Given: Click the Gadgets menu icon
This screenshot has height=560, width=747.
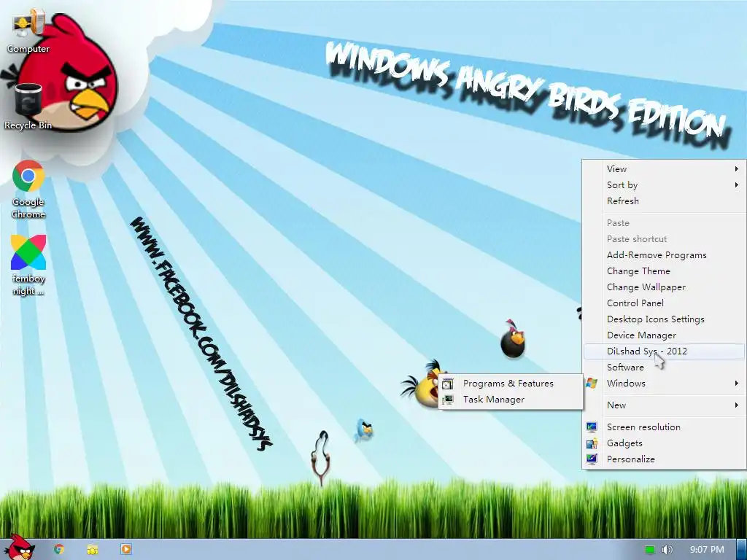Looking at the screenshot, I should pos(592,443).
